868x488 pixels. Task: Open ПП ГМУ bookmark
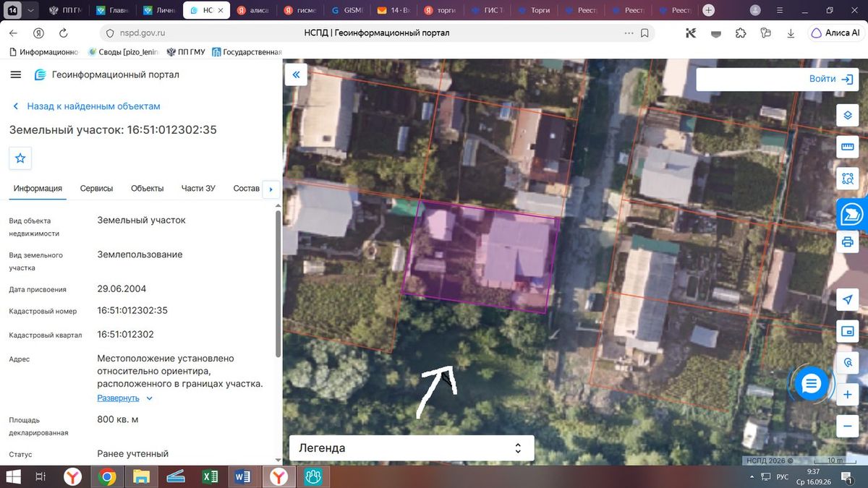pos(186,52)
